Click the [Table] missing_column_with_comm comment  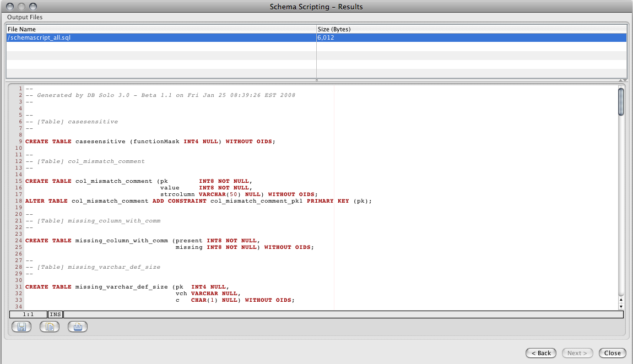click(x=93, y=221)
